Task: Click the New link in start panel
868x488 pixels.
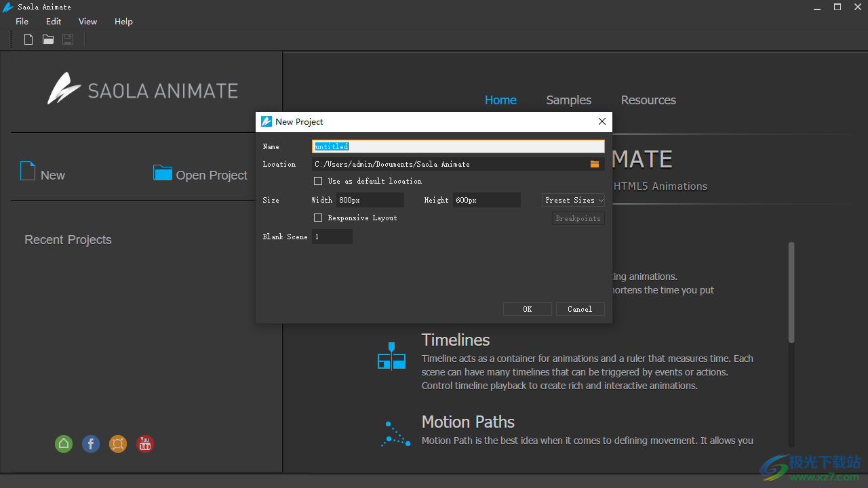Action: point(53,176)
